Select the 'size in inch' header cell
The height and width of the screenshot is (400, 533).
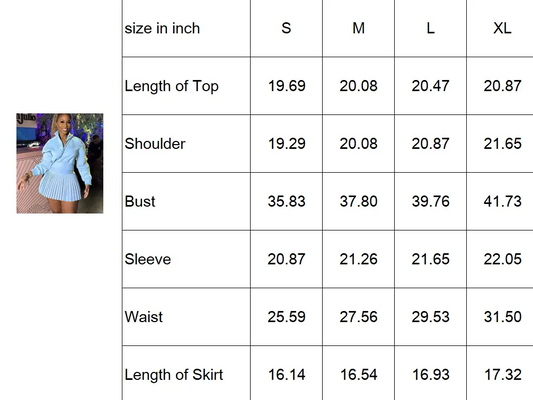pos(186,28)
